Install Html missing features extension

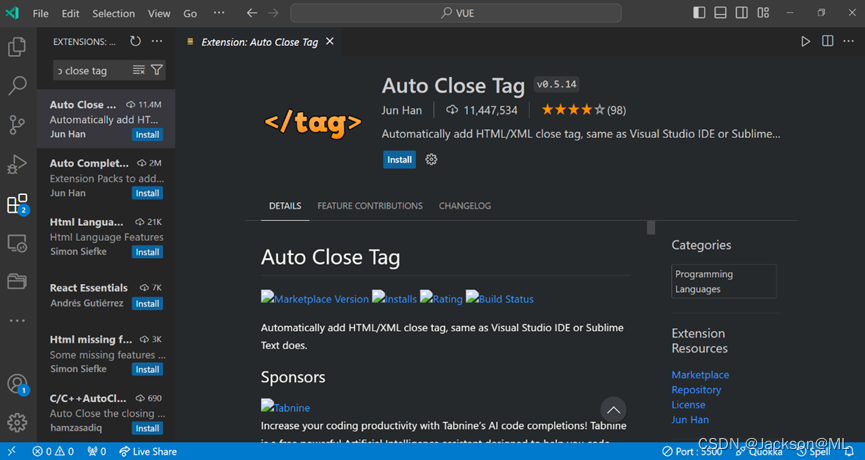click(x=147, y=370)
